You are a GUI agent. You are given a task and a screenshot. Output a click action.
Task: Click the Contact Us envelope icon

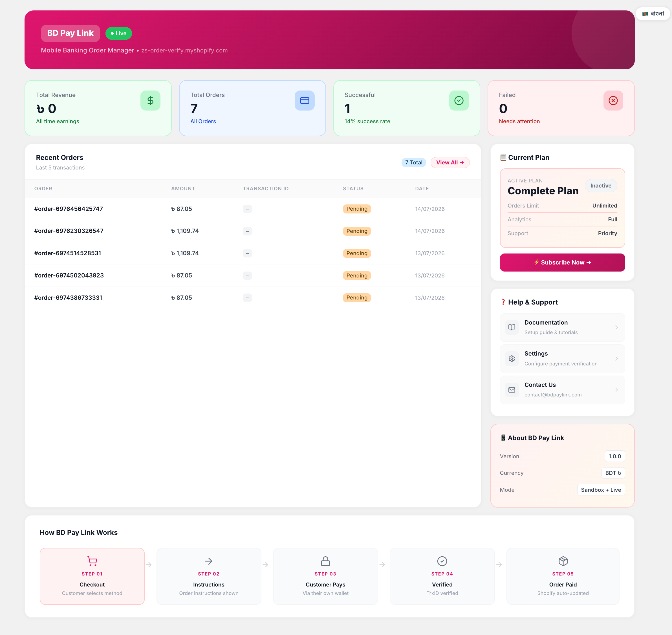(x=512, y=390)
